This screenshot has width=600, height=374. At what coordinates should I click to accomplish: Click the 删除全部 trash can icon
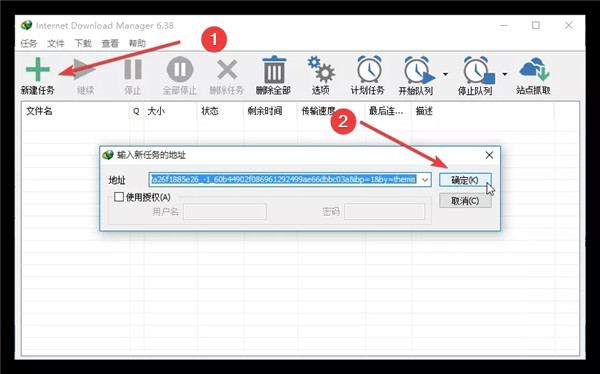[x=274, y=69]
